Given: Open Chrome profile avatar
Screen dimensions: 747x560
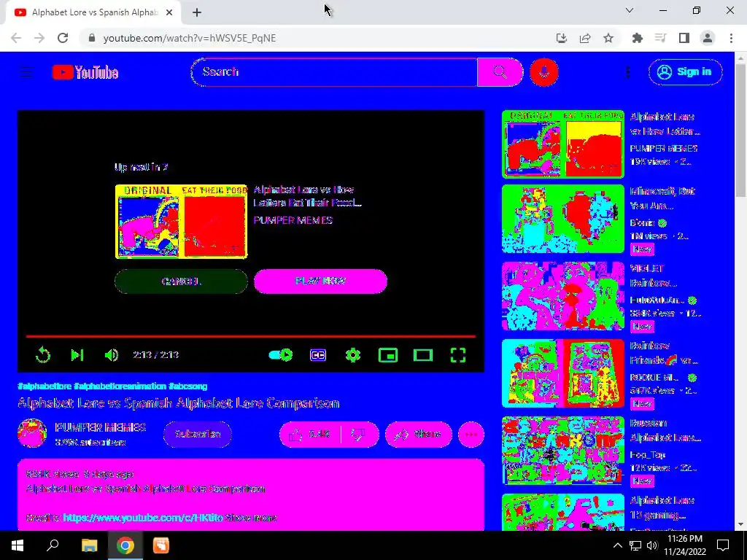Looking at the screenshot, I should point(708,38).
